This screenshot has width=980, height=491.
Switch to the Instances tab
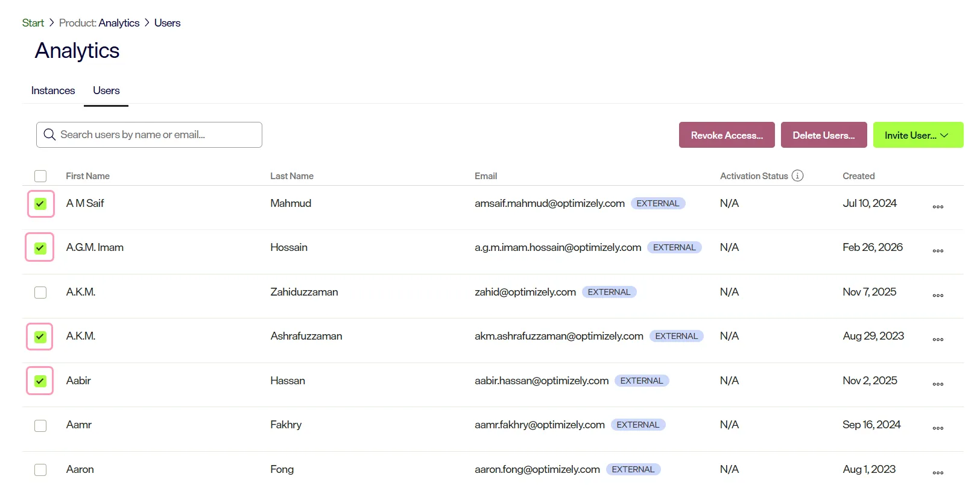[53, 90]
